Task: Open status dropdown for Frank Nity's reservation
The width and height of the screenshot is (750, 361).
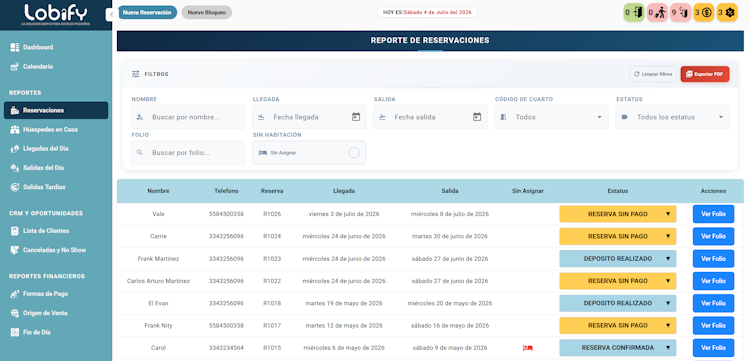Action: click(618, 326)
